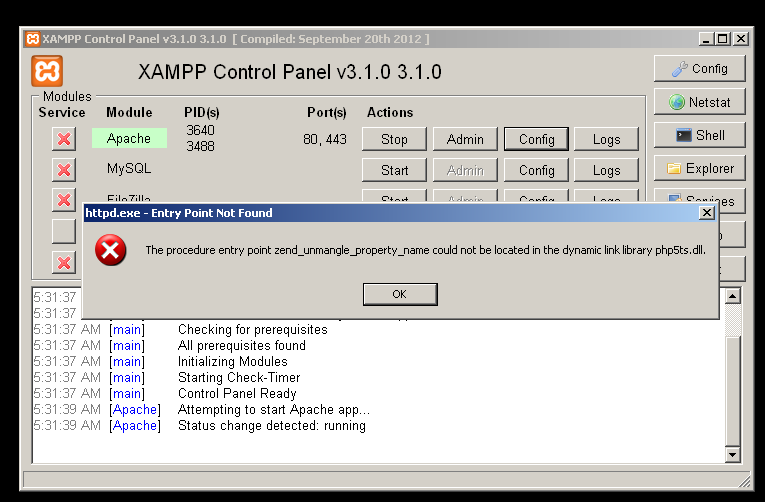Image resolution: width=765 pixels, height=502 pixels.
Task: Click the 'All prerequisites found' log line
Action: 242,345
